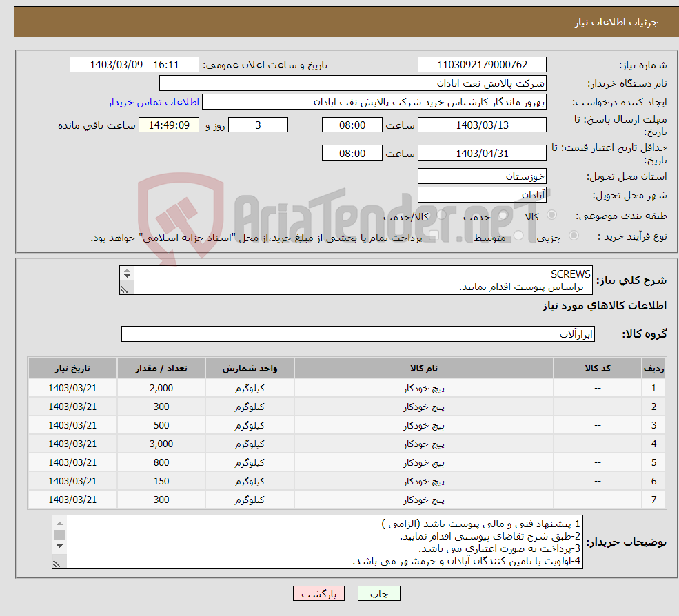The width and height of the screenshot is (679, 616).
Task: Click the SCREWS general description textarea
Action: 356,280
